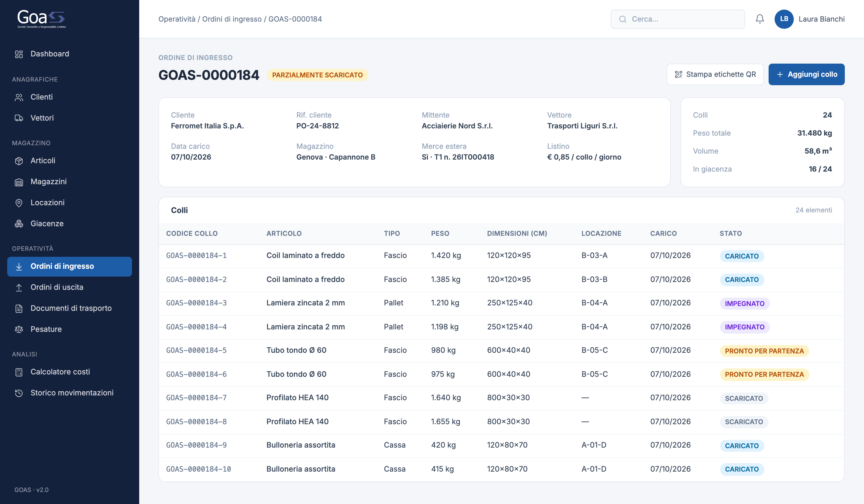This screenshot has width=864, height=504.
Task: Click the Aggiungi collo button
Action: [x=806, y=74]
